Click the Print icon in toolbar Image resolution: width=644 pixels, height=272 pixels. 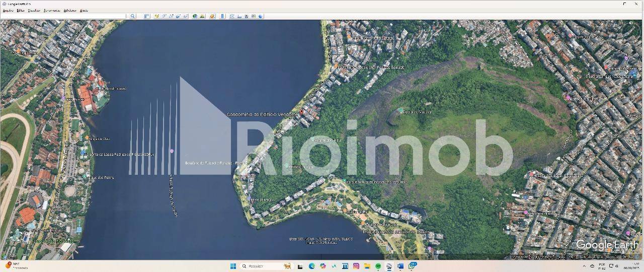(239, 16)
